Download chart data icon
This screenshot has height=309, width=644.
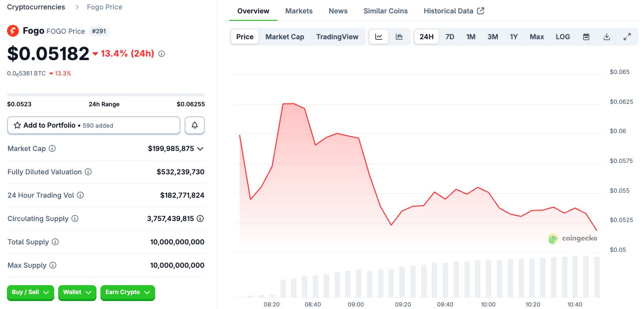(x=606, y=37)
